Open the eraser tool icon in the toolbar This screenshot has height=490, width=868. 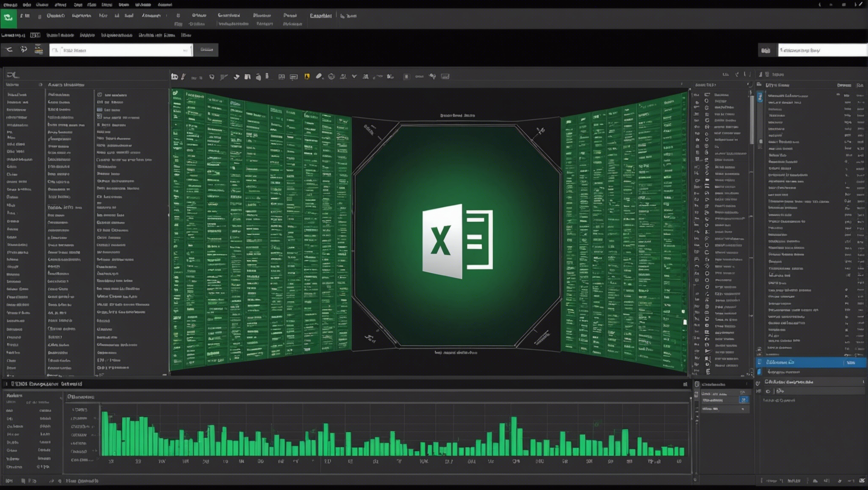(318, 76)
